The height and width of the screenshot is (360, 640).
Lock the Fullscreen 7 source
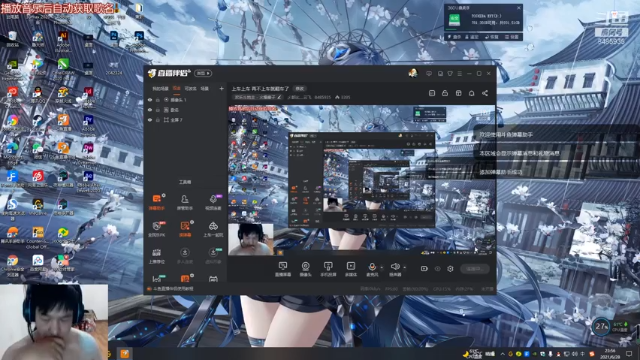[158, 120]
